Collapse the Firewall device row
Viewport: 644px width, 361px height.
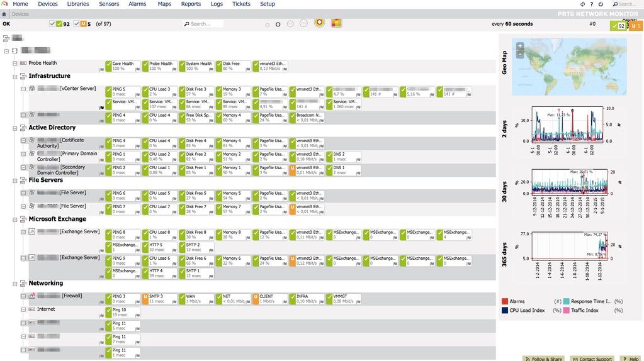point(23,296)
